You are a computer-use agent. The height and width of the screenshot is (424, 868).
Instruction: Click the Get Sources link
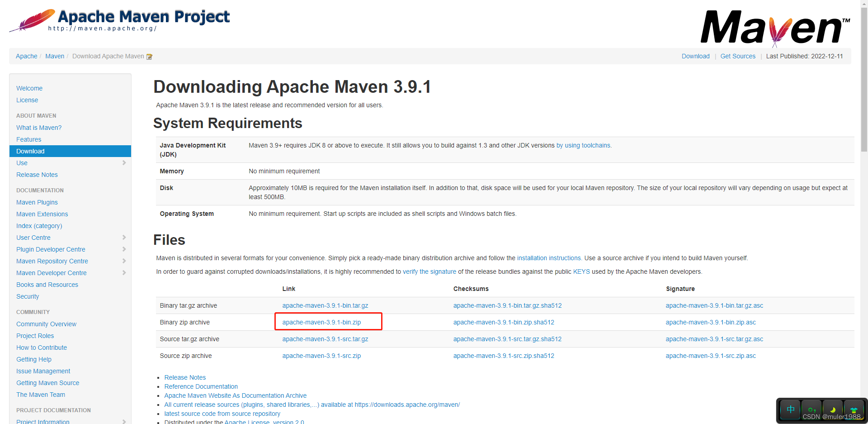click(x=738, y=56)
